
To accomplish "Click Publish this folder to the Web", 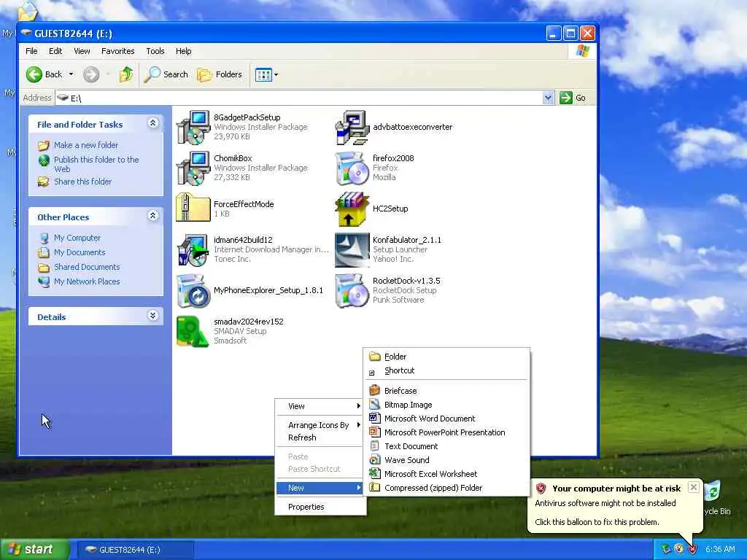I will click(96, 164).
